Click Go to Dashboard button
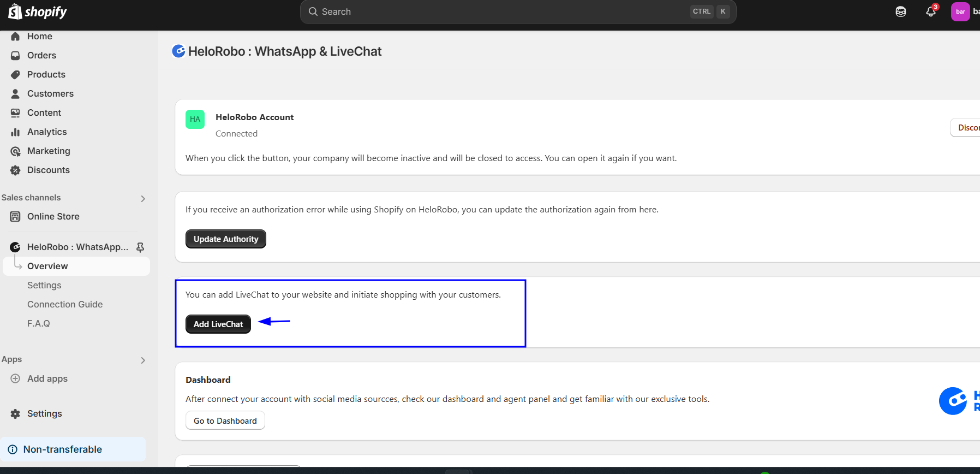This screenshot has width=980, height=474. [225, 420]
